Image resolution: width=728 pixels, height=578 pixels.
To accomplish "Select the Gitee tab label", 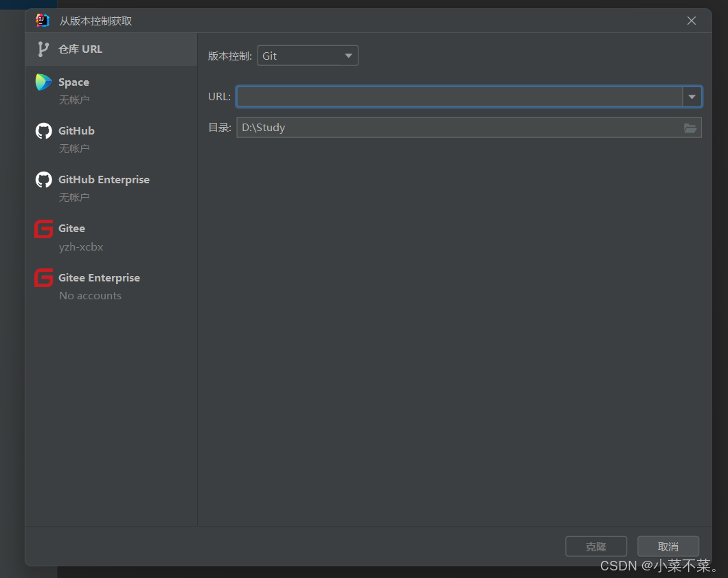I will [x=71, y=228].
